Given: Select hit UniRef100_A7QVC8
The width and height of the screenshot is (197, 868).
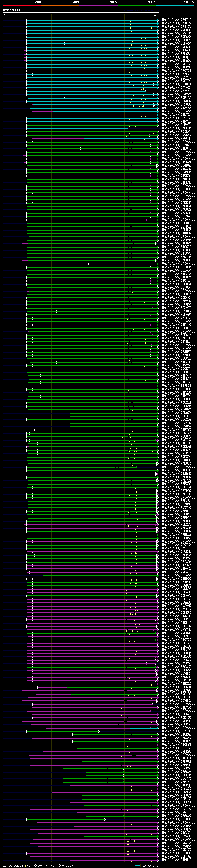Looking at the screenshot, I should [176, 71].
